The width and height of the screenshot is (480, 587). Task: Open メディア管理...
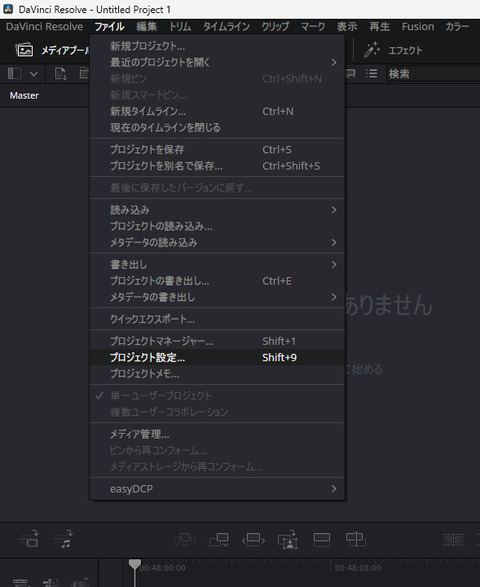tap(217, 434)
